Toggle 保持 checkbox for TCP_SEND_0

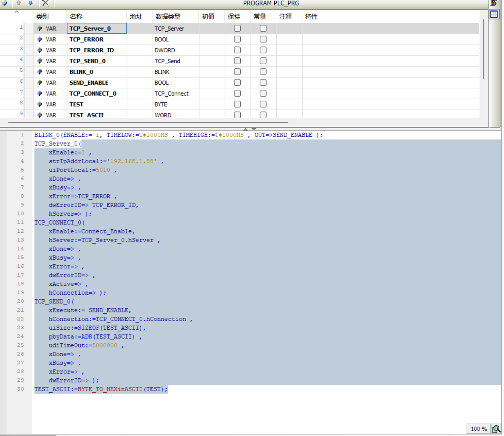point(237,61)
